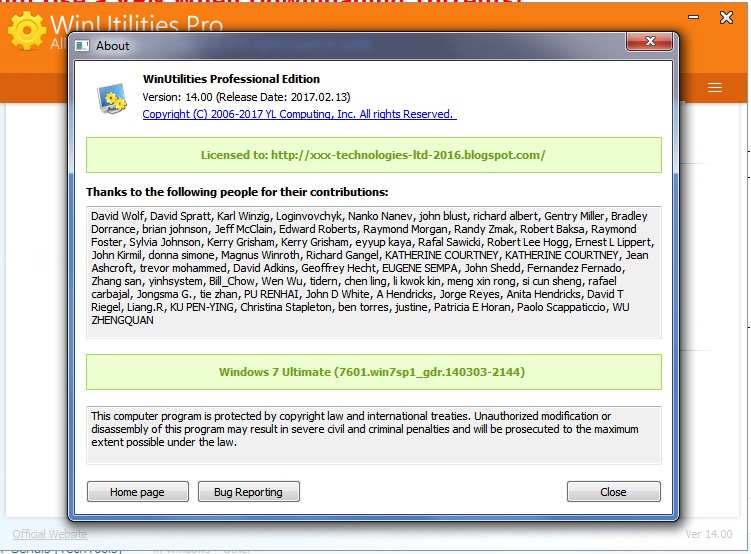Click inside the contributors list box
This screenshot has width=751, height=554.
[x=374, y=272]
